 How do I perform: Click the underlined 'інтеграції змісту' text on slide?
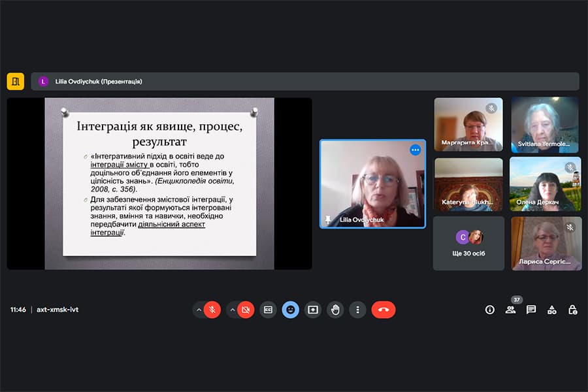point(120,165)
